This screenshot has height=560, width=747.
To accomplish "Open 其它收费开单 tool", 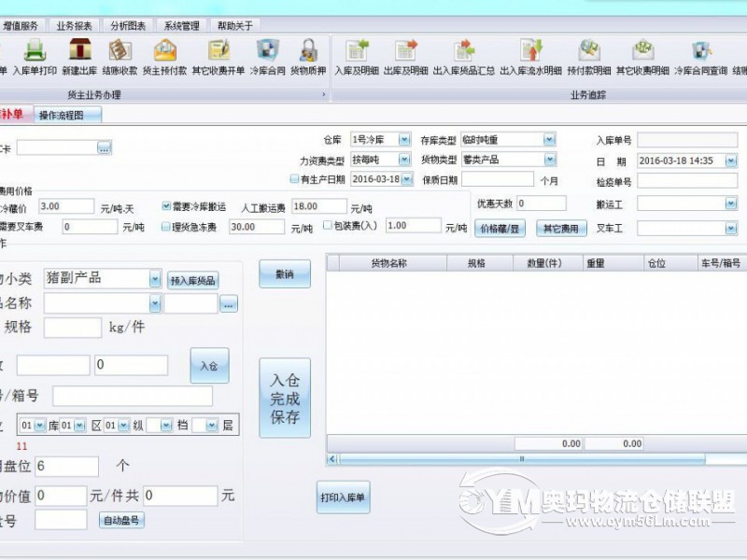I will pos(218,57).
